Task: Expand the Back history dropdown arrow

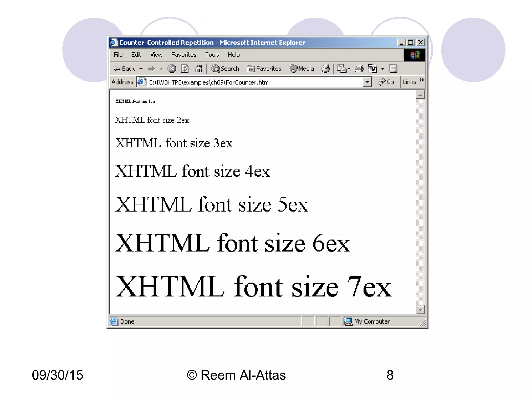Action: pyautogui.click(x=141, y=69)
